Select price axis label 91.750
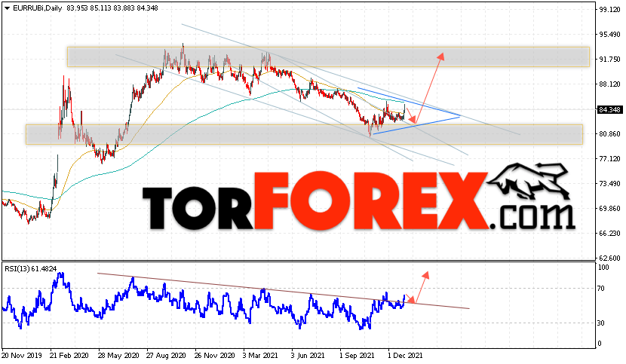 pyautogui.click(x=609, y=59)
